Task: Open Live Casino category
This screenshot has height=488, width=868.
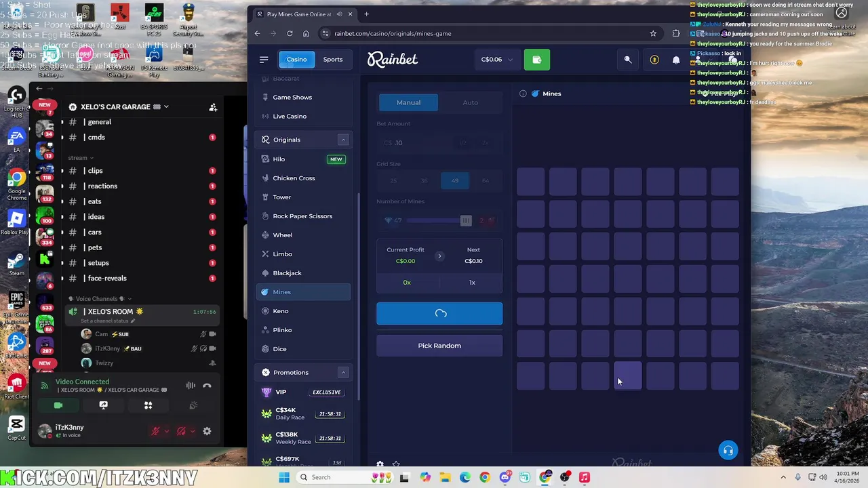Action: pyautogui.click(x=304, y=117)
